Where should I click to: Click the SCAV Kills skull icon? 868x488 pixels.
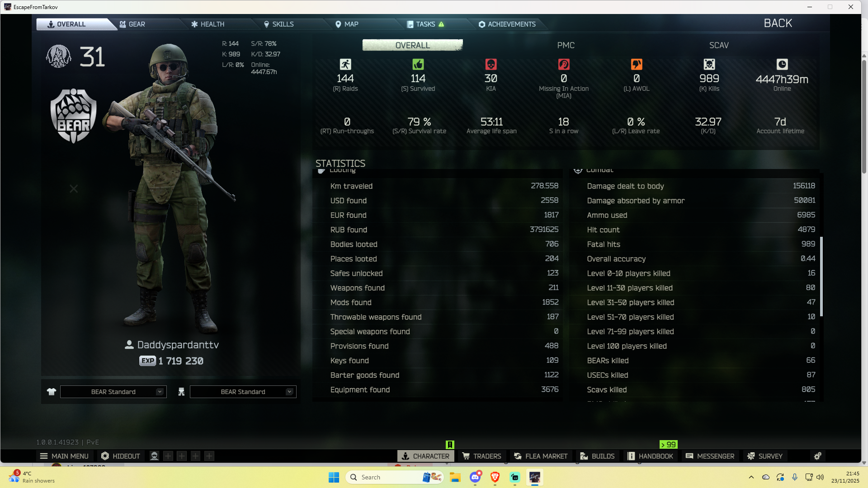[709, 64]
